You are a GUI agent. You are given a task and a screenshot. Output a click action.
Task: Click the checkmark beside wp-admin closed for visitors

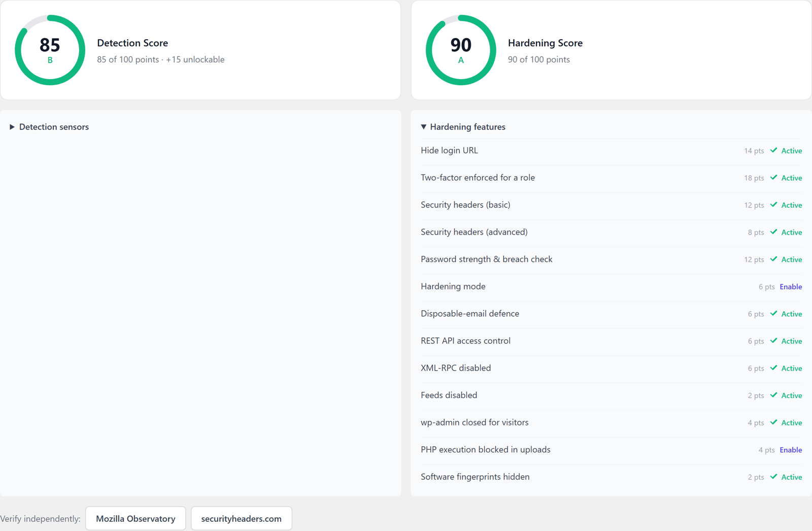pos(773,422)
